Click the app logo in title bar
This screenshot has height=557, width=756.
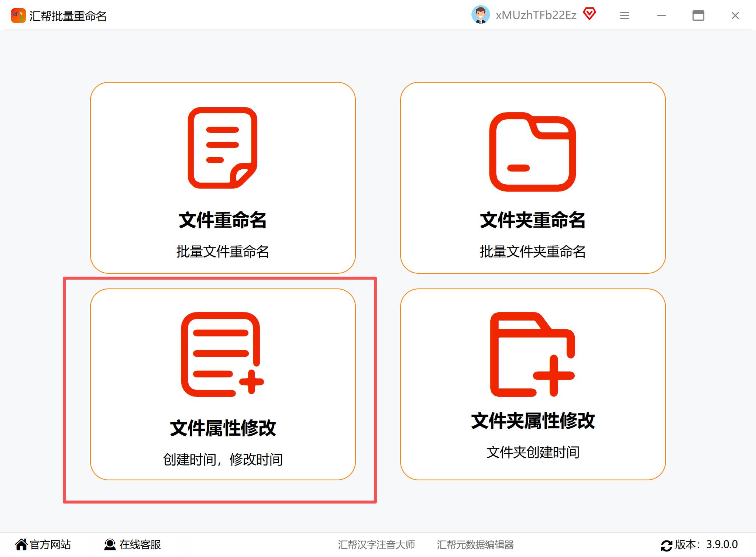(18, 15)
